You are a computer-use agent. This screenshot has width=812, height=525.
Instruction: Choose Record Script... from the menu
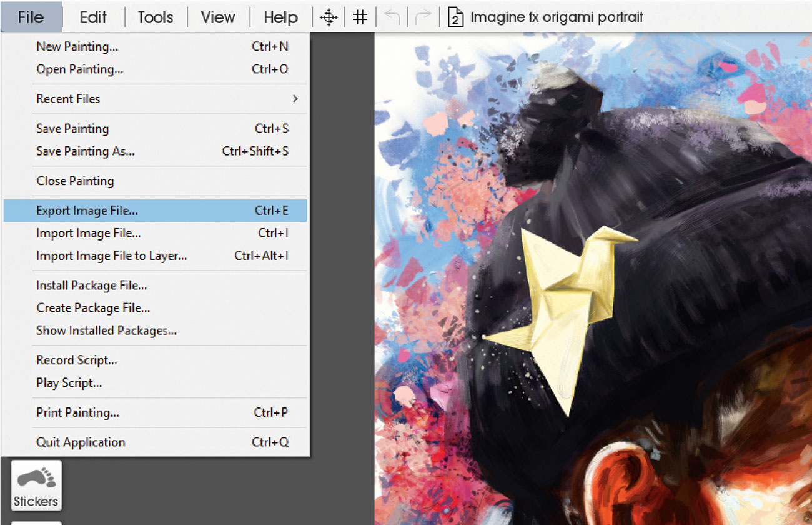coord(155,360)
